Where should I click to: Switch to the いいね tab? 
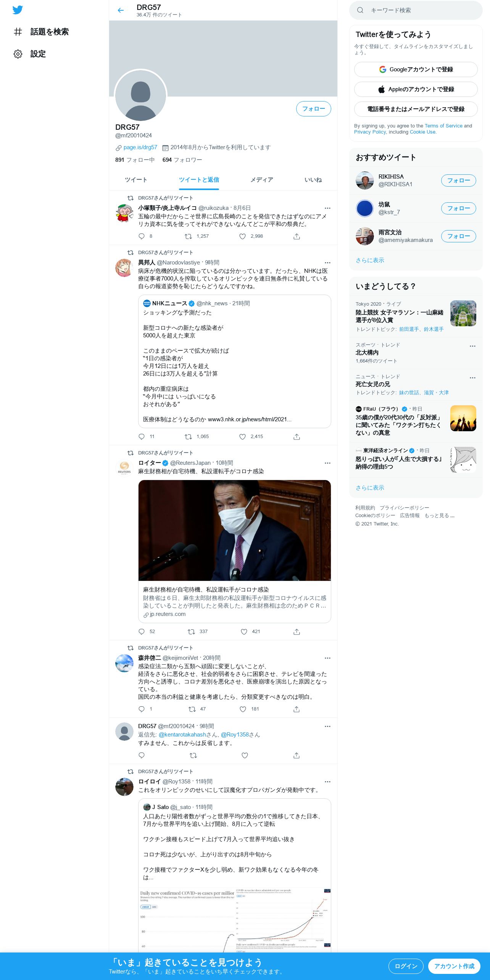point(313,180)
